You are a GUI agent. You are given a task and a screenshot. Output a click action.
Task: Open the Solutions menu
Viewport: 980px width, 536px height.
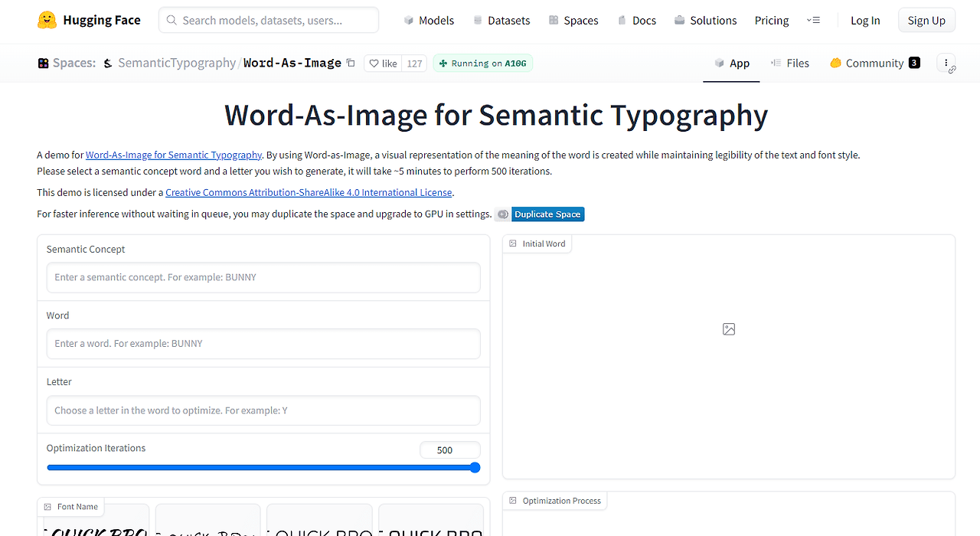[705, 21]
